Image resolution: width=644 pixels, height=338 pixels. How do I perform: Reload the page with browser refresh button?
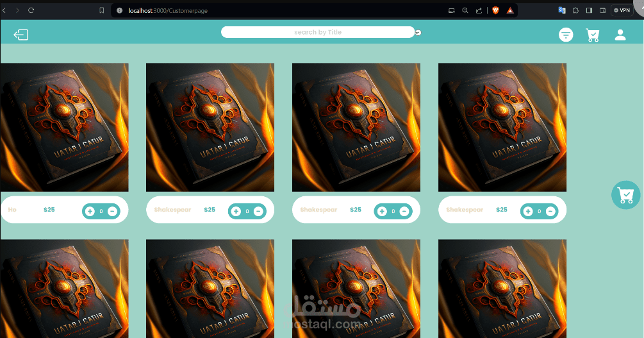(x=31, y=10)
